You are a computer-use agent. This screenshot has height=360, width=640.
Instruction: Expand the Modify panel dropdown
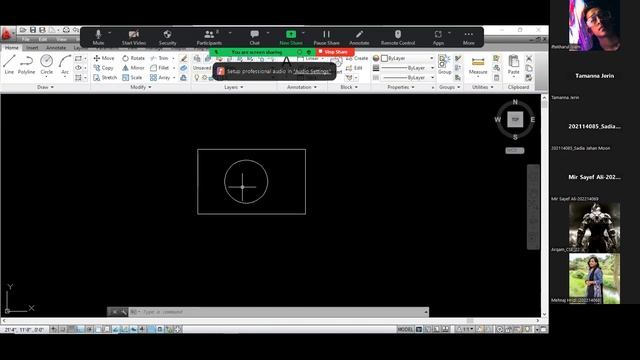coord(140,87)
